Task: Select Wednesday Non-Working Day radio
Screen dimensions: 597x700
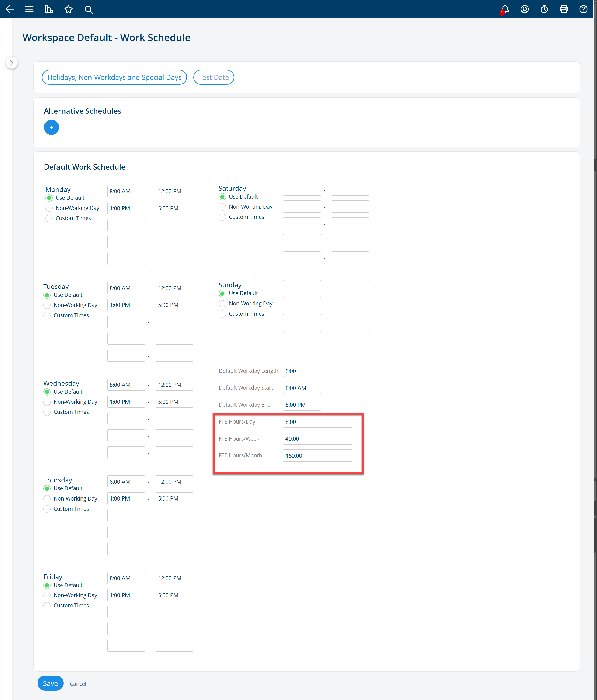Action: [47, 402]
